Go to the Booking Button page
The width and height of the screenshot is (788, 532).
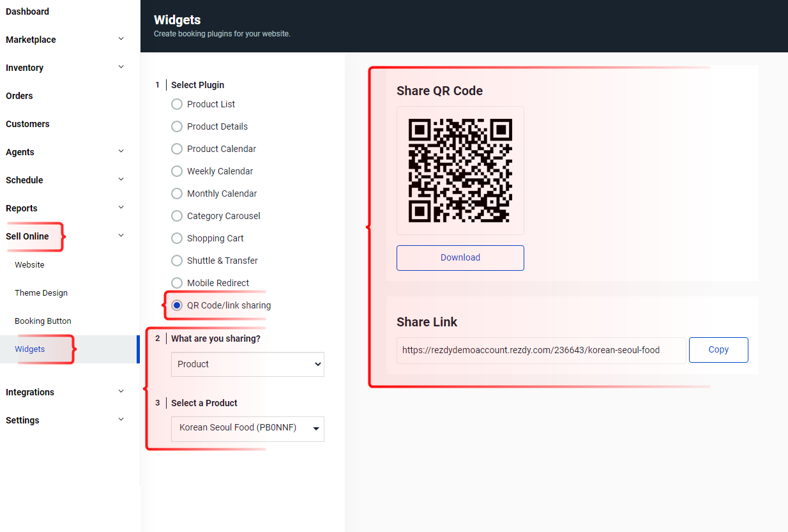point(43,321)
